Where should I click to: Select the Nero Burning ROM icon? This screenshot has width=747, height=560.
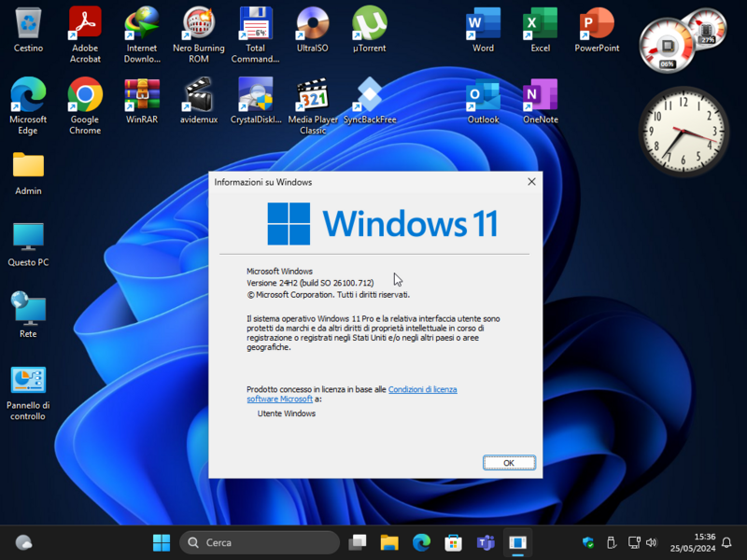[x=199, y=34]
